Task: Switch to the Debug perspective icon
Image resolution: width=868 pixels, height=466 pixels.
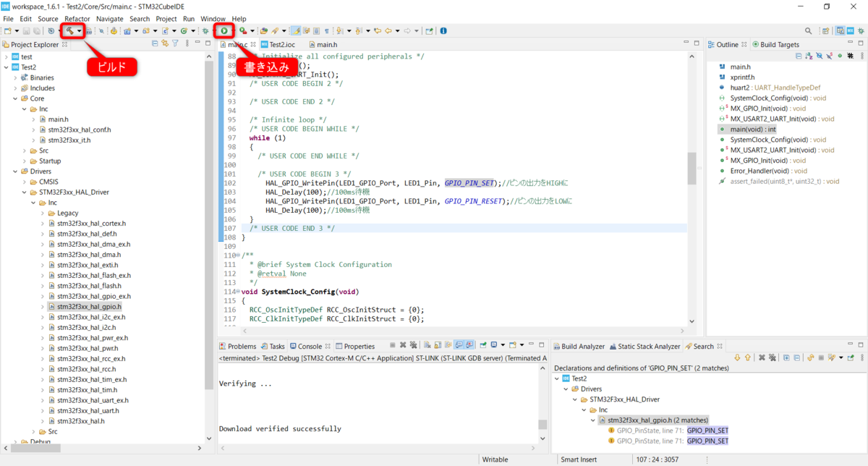Action: pos(861,30)
